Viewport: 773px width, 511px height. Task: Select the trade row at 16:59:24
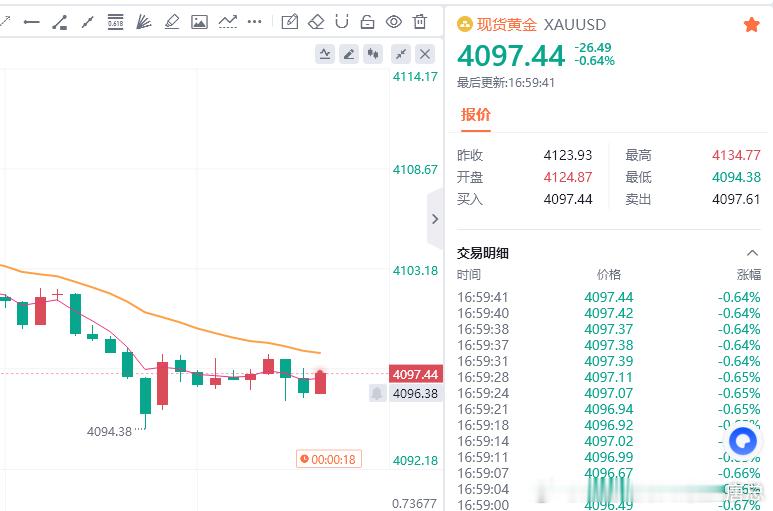608,393
